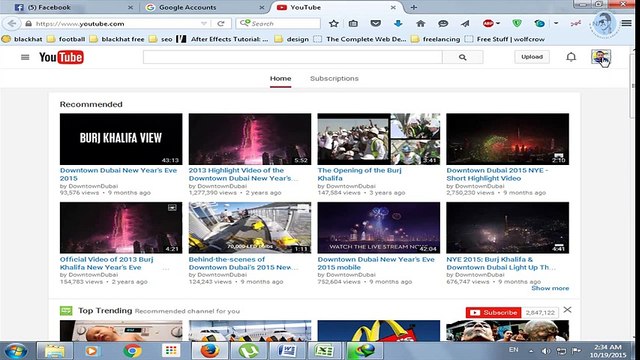Close the Facebook tab
The height and width of the screenshot is (360, 640).
click(130, 7)
